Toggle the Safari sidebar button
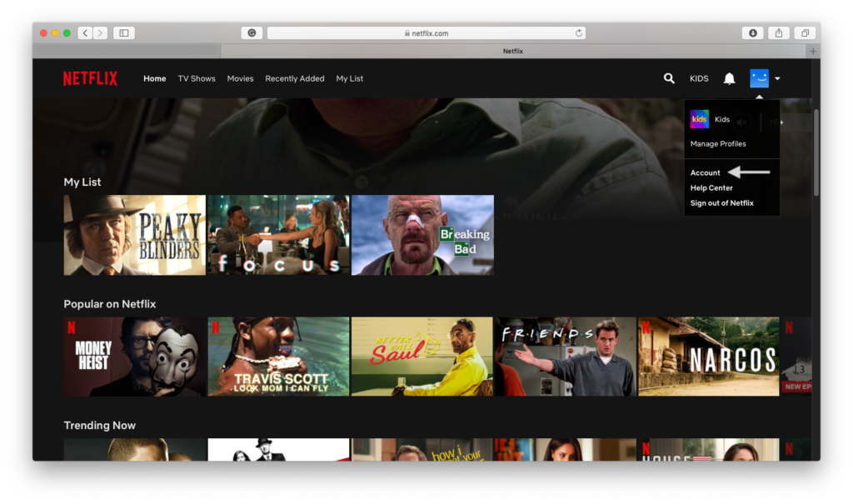Image resolution: width=853 pixels, height=504 pixels. tap(124, 33)
